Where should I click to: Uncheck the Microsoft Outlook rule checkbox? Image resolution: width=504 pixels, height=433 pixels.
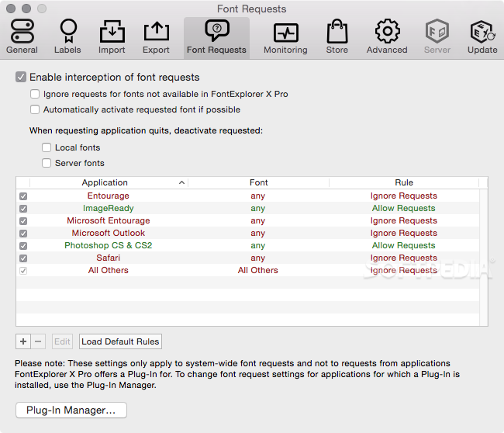[23, 234]
